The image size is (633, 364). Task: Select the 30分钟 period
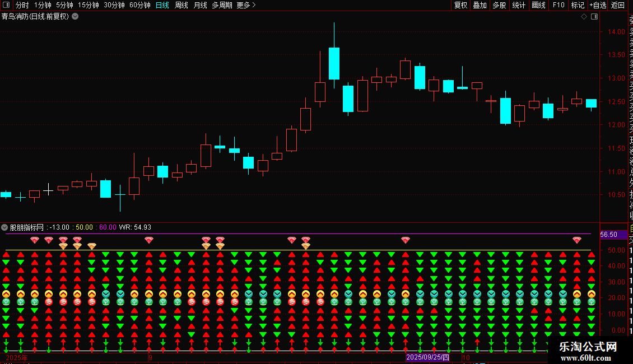point(114,5)
